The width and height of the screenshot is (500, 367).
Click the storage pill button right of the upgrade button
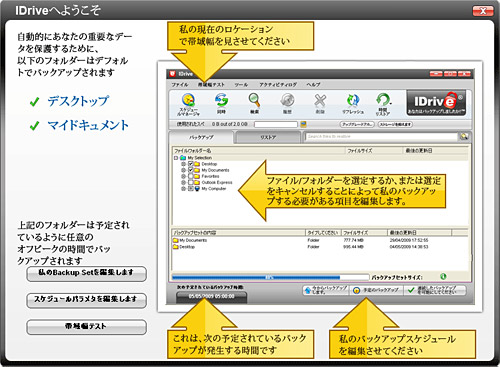[x=395, y=124]
